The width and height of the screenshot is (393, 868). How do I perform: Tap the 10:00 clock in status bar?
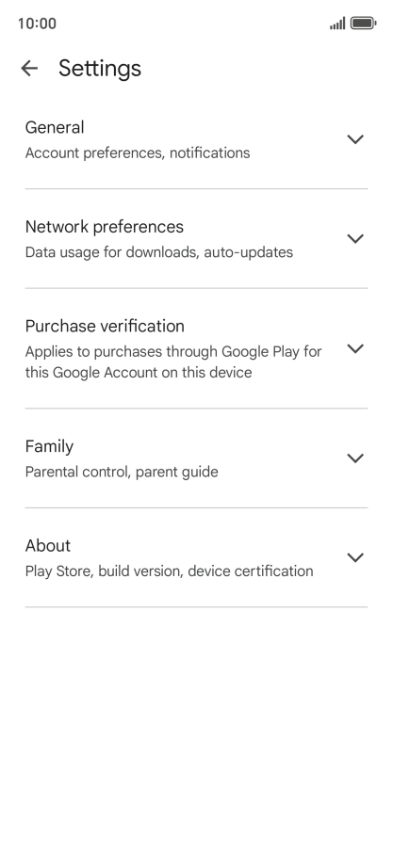37,24
